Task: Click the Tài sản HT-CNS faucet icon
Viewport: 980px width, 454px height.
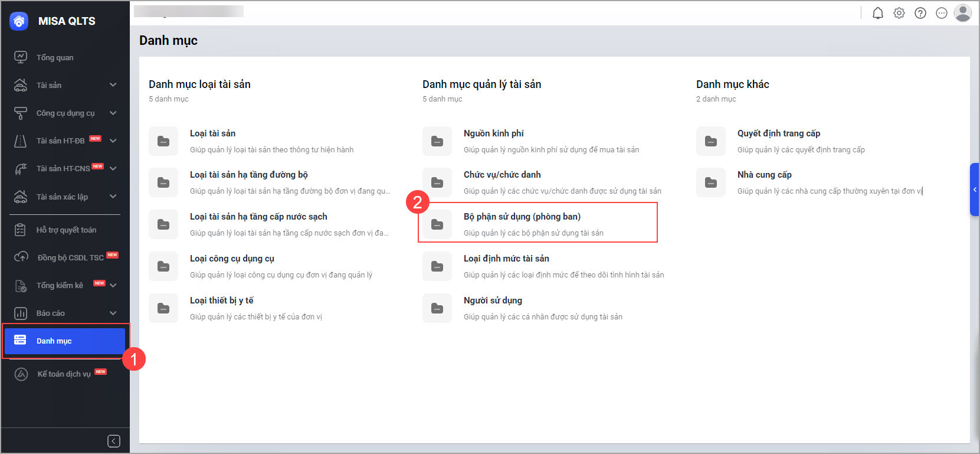Action: (x=21, y=168)
